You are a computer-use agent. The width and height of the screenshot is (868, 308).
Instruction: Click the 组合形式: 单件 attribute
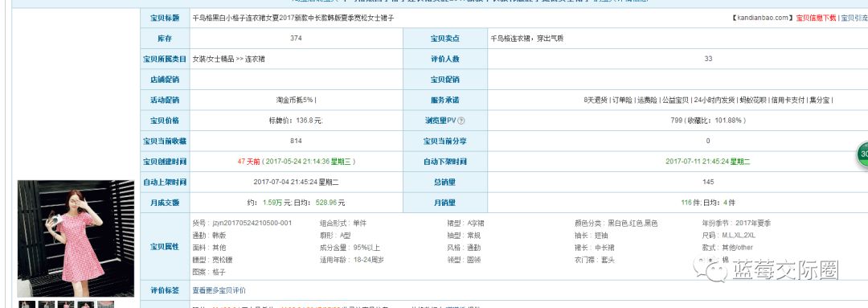342,224
